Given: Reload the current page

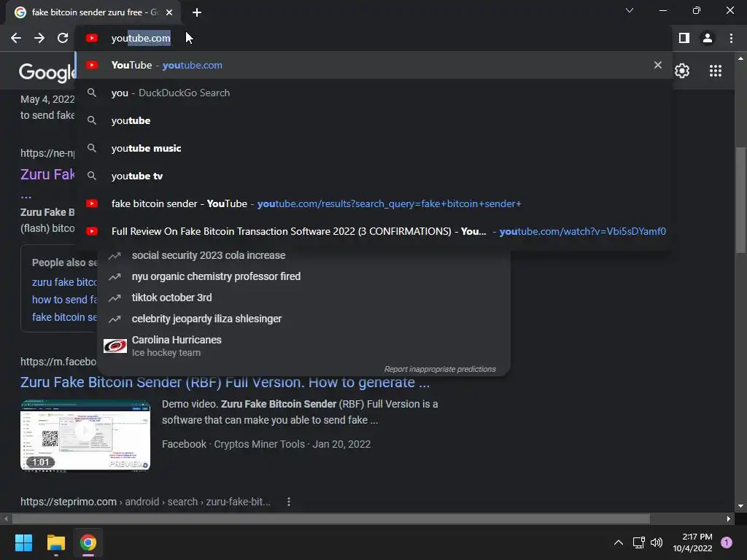Looking at the screenshot, I should point(63,38).
